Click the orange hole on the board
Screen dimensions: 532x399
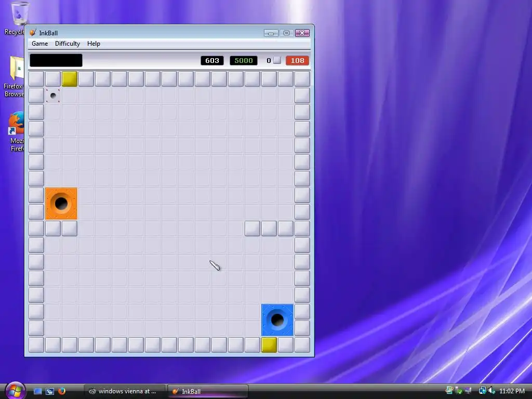pos(61,204)
